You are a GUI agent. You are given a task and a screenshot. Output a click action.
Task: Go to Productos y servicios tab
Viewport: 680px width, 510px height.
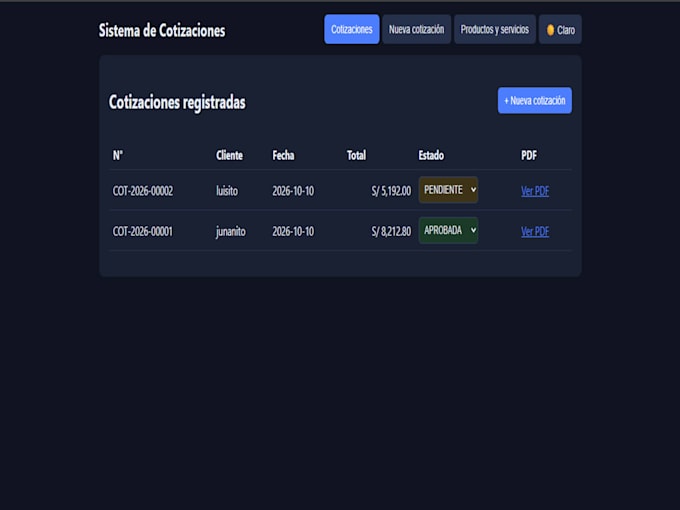494,29
